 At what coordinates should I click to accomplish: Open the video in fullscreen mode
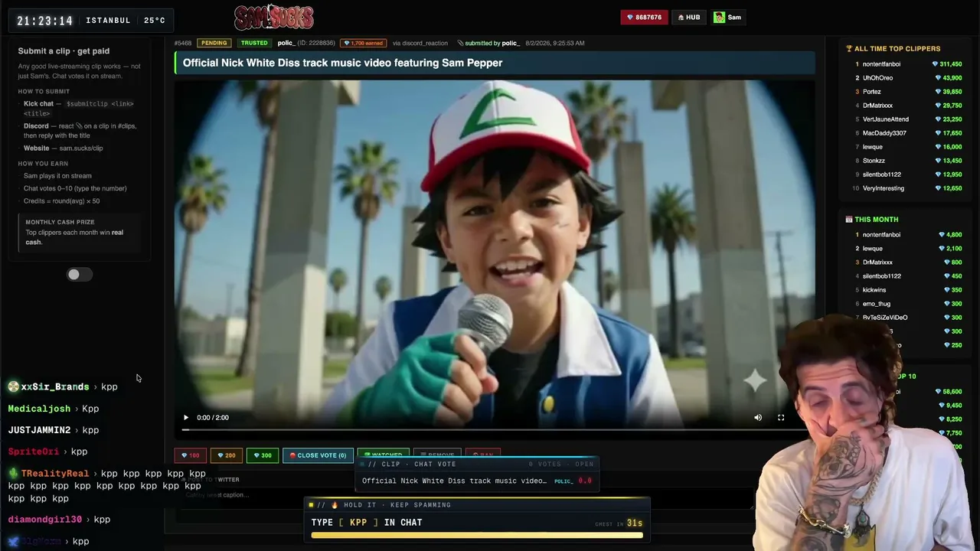coord(781,418)
